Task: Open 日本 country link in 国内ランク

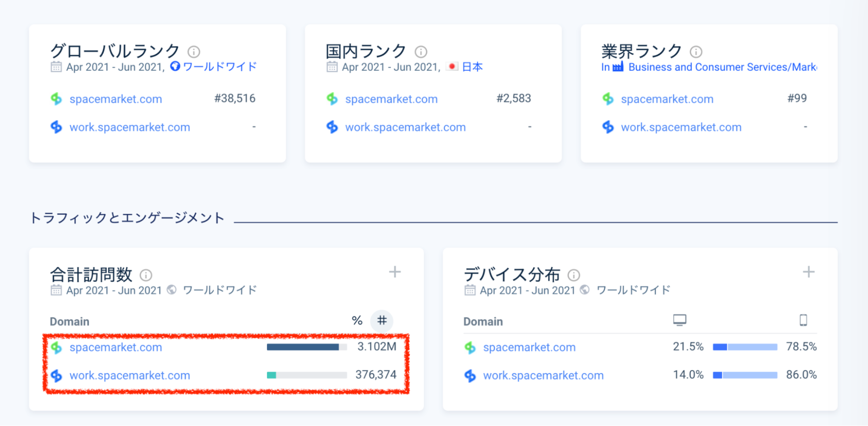Action: coord(472,67)
